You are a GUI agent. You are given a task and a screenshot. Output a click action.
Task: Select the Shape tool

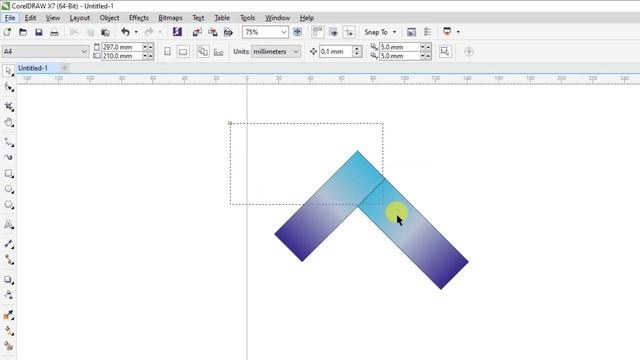tap(9, 87)
